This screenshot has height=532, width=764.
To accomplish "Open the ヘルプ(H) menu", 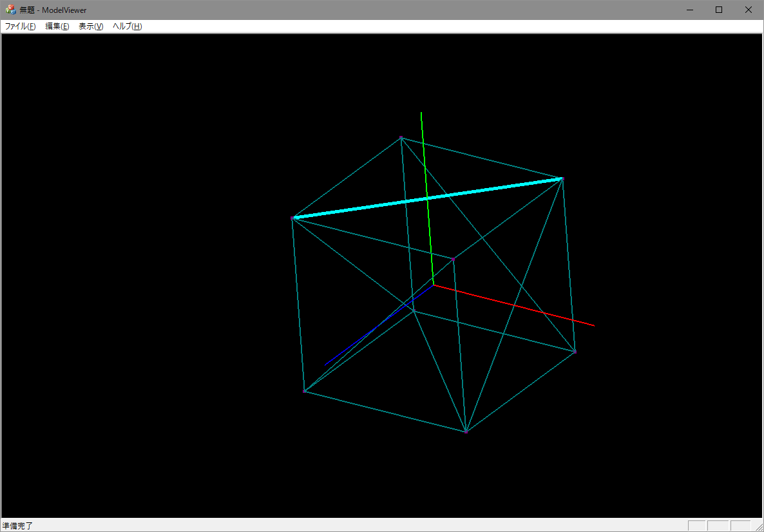I will coord(127,26).
